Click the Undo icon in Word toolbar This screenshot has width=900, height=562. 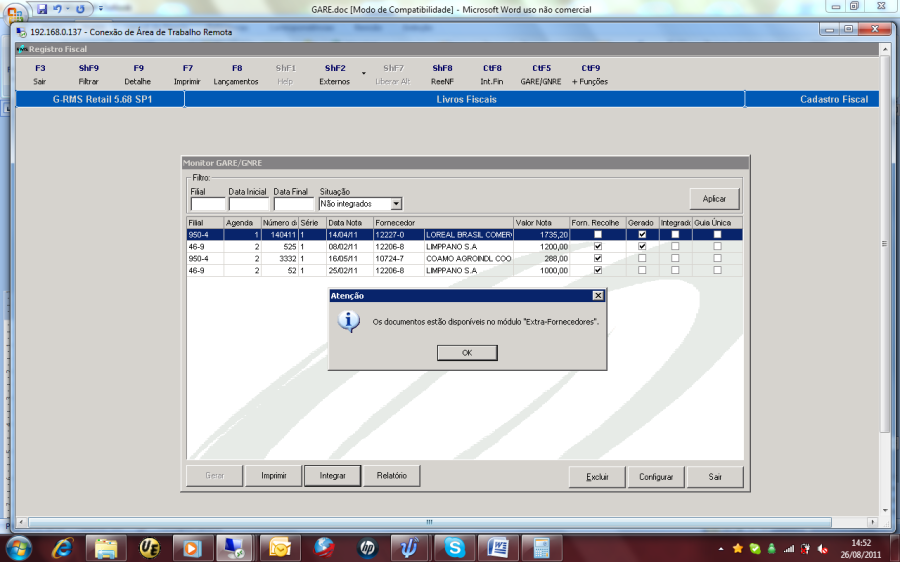tap(57, 9)
